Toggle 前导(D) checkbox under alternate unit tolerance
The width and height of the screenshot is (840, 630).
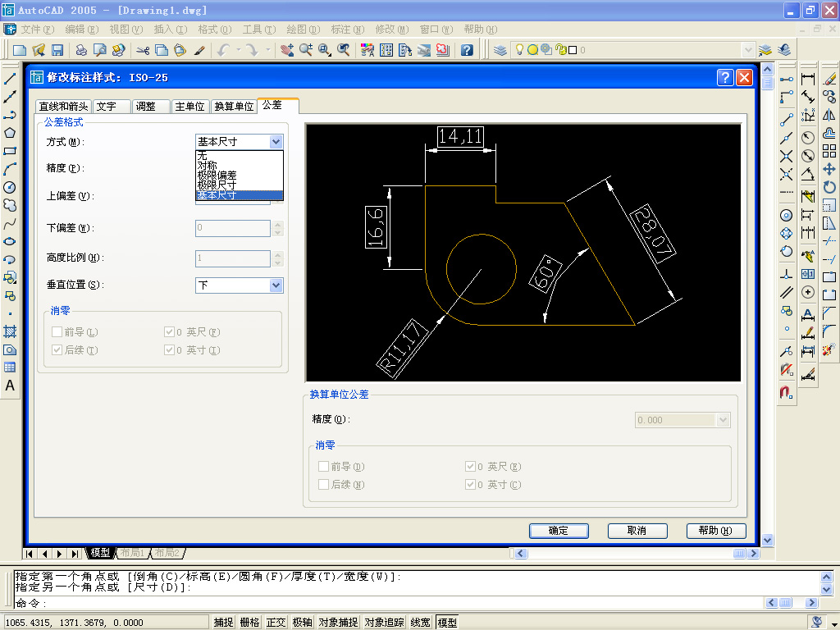pos(323,467)
